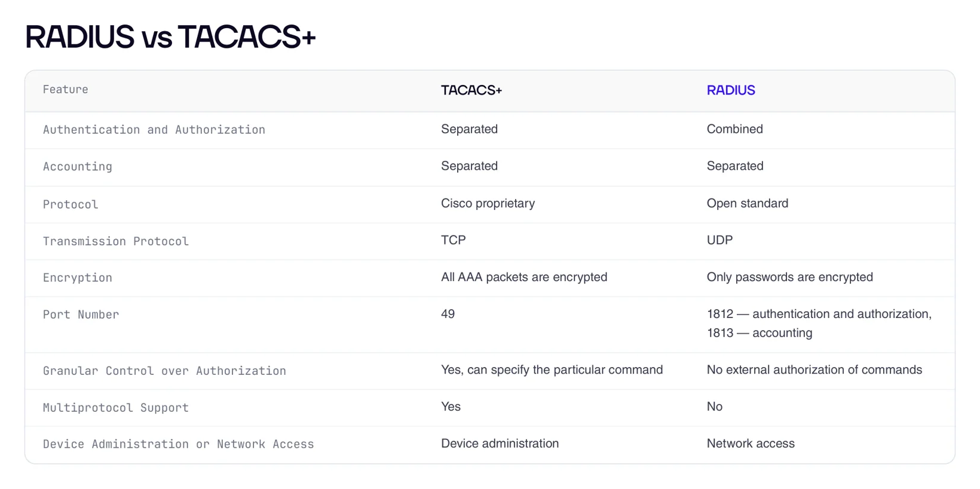Click '1812 — authentication and authorization' text
Viewport: 980px width, 489px height.
tap(819, 314)
